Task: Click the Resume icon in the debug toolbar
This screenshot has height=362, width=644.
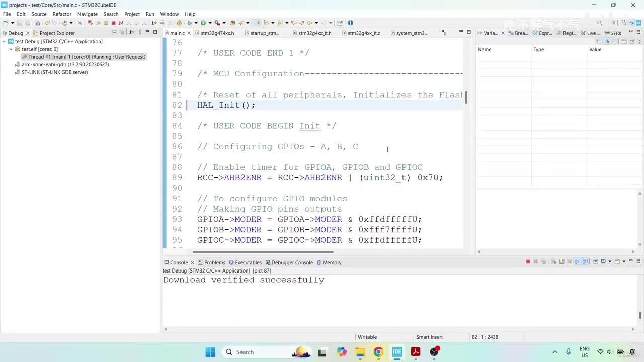Action: (x=98, y=23)
